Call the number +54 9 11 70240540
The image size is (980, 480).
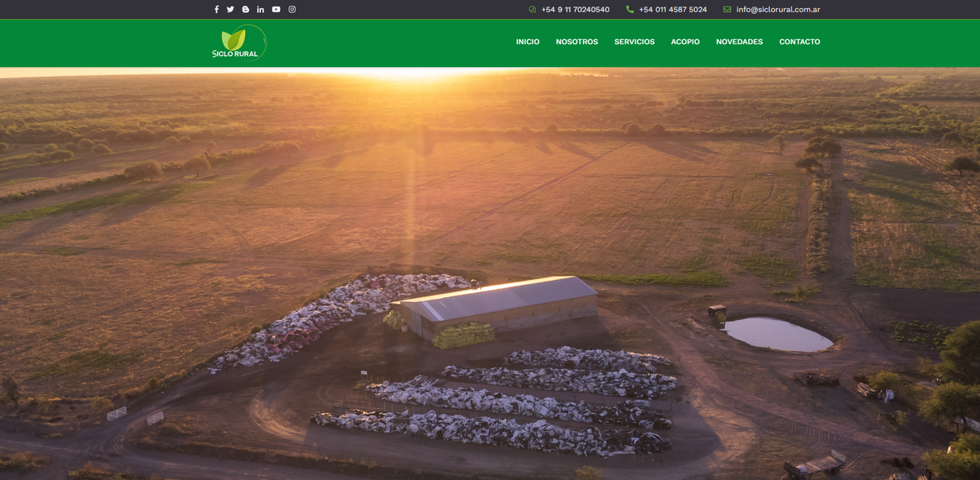574,9
